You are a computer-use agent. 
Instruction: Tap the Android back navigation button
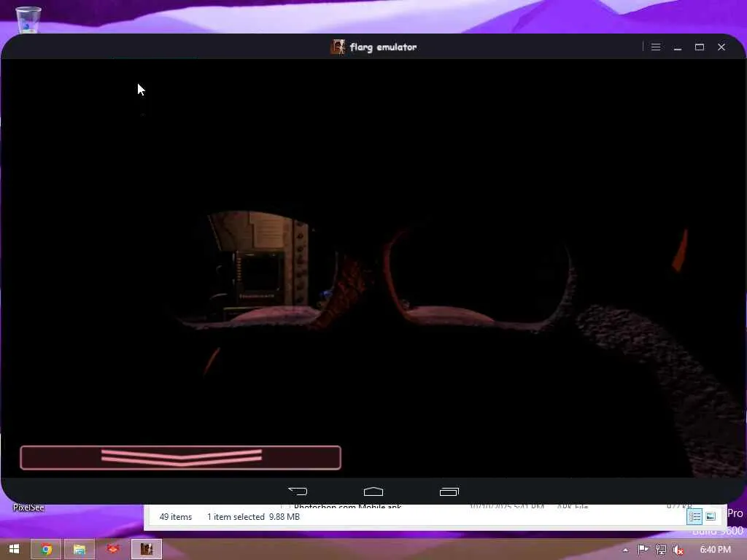[x=298, y=491]
